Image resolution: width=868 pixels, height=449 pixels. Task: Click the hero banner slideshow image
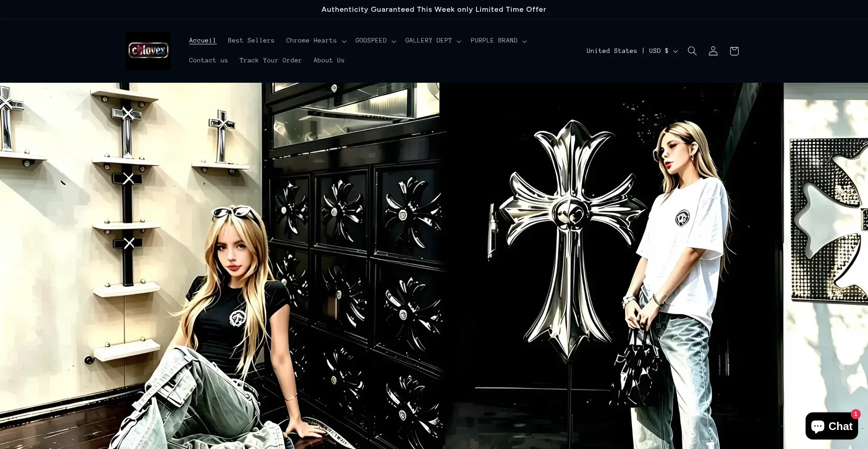(434, 266)
